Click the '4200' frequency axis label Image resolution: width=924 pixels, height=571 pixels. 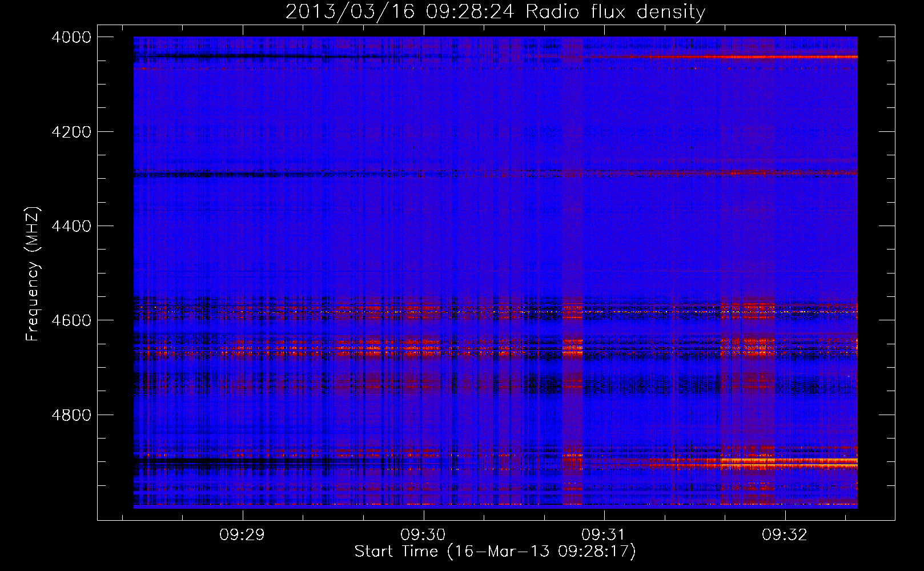tap(71, 132)
